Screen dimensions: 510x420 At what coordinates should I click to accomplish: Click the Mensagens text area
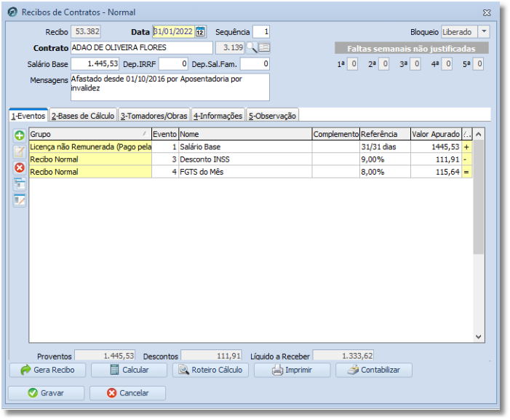[x=170, y=87]
